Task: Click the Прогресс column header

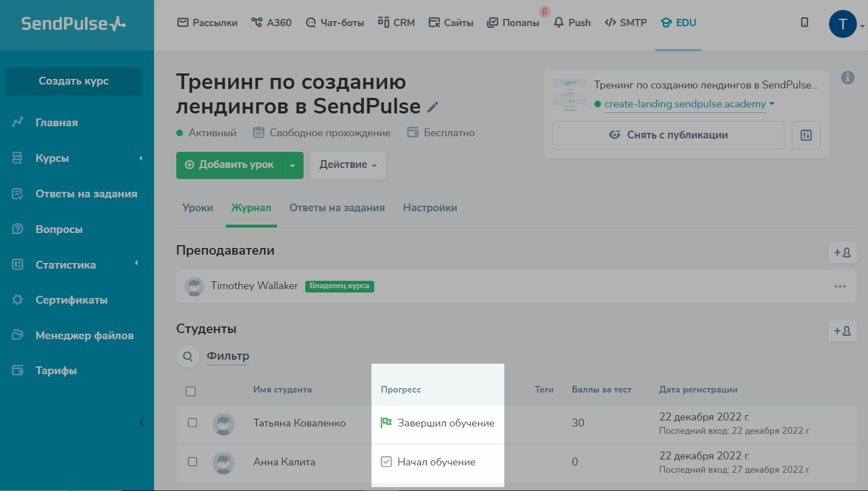Action: (401, 390)
